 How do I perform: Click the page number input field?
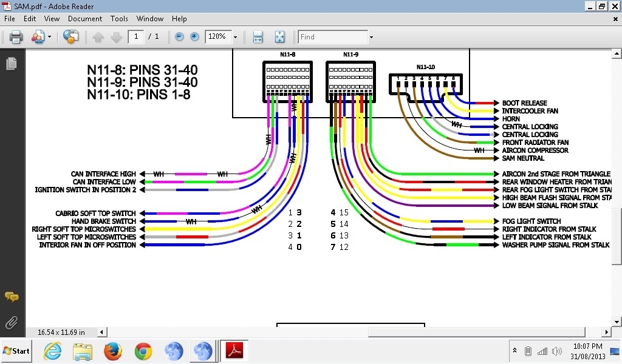(136, 36)
